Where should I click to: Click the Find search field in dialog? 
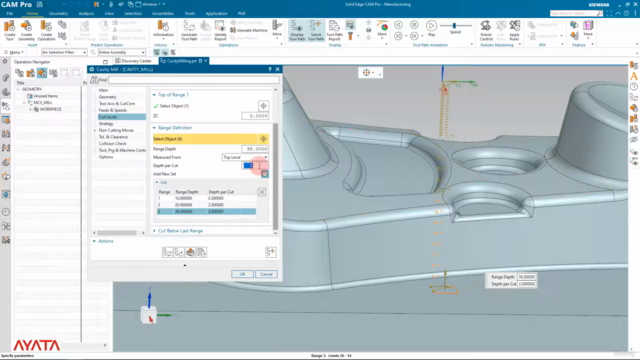click(194, 80)
